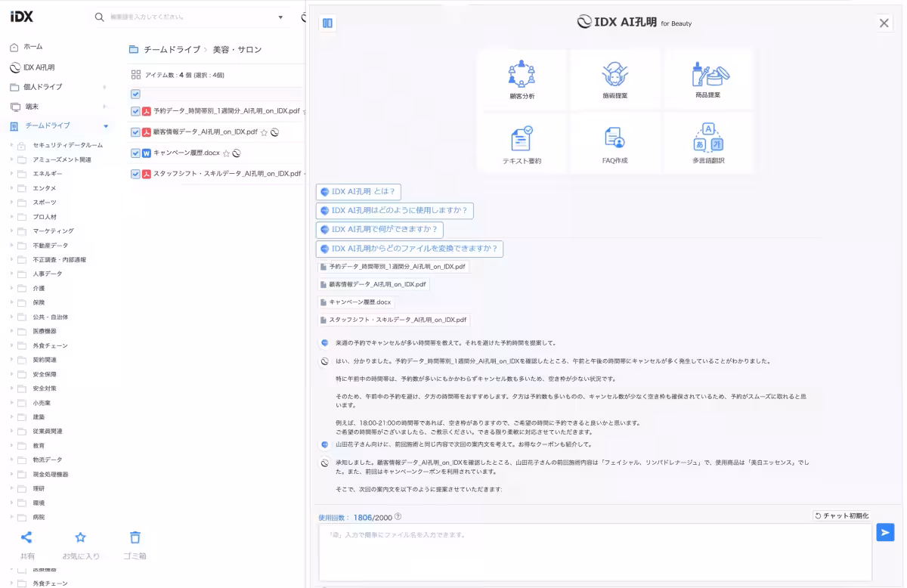Open AI孔明 icon beside 顧客情報データ PDF
907x588 pixels.
275,132
